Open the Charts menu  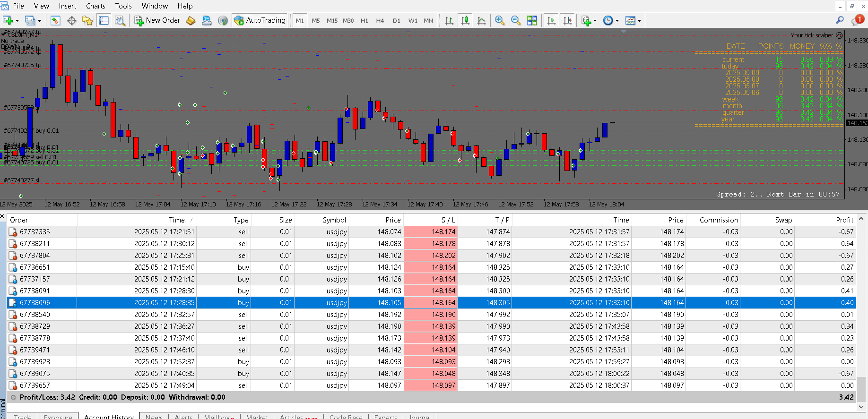95,6
